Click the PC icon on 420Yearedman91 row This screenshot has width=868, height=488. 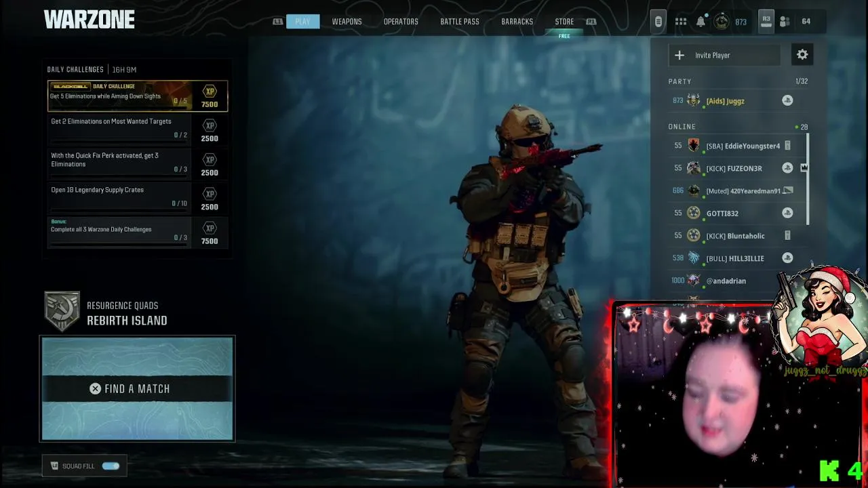click(x=787, y=190)
